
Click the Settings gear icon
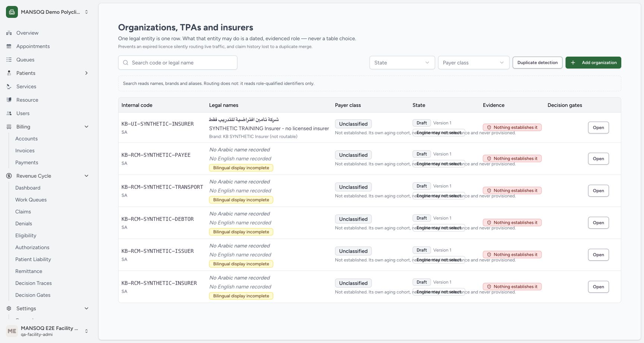9,308
